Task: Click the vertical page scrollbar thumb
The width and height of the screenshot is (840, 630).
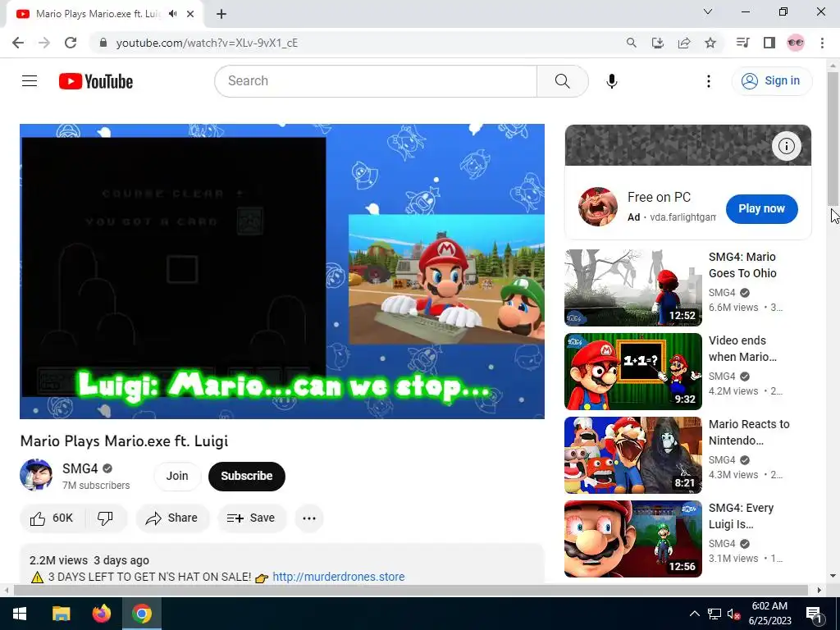Action: coord(833,138)
